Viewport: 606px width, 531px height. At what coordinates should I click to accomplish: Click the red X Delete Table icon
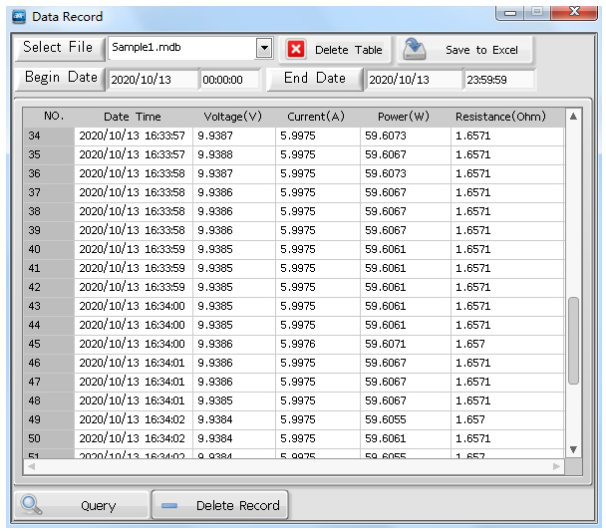tap(296, 49)
